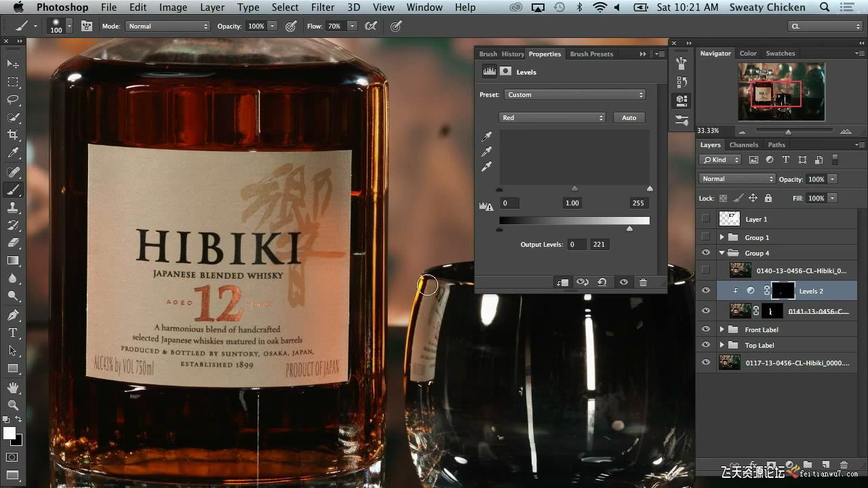Click the output levels white slider handle
The height and width of the screenshot is (488, 868).
click(629, 229)
